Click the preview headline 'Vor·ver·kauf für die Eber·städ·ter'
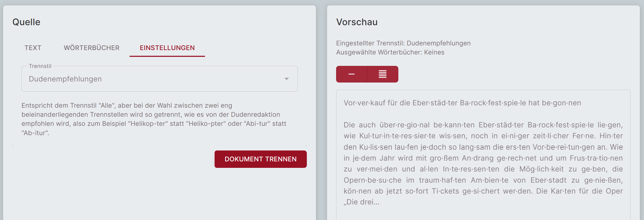Image resolution: width=644 pixels, height=220 pixels. tap(401, 103)
